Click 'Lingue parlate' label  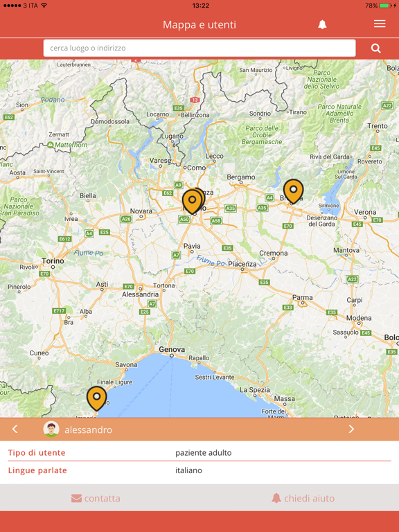point(37,470)
